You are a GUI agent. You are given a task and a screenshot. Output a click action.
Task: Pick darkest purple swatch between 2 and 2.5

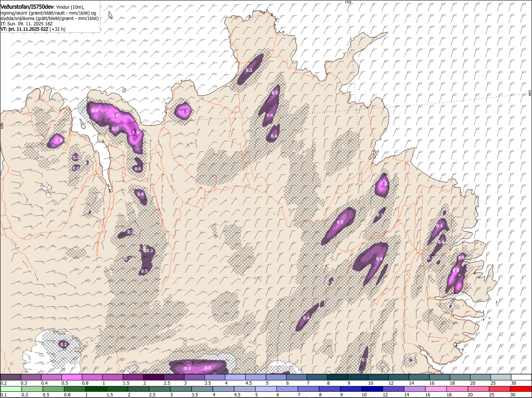[154, 377]
